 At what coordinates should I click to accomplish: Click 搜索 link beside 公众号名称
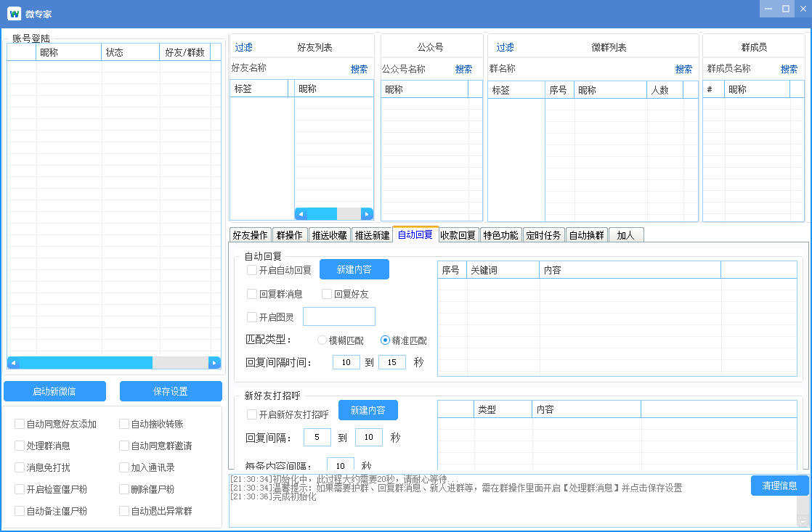pos(463,69)
